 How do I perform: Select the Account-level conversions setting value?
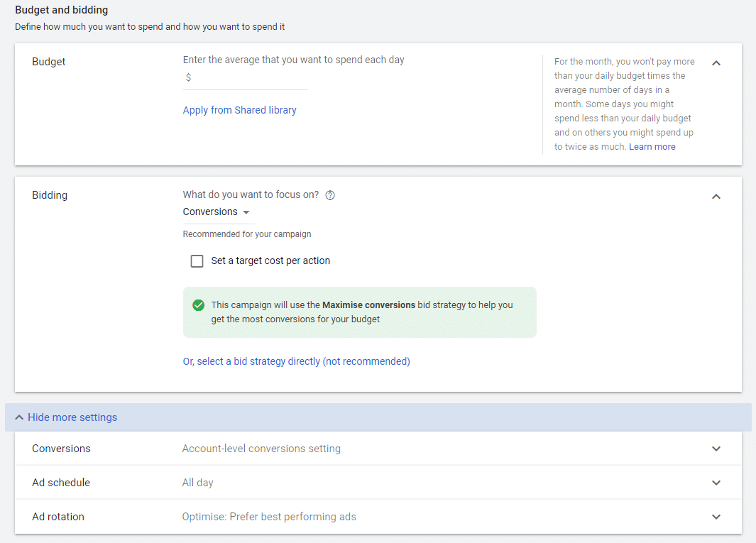pyautogui.click(x=261, y=449)
